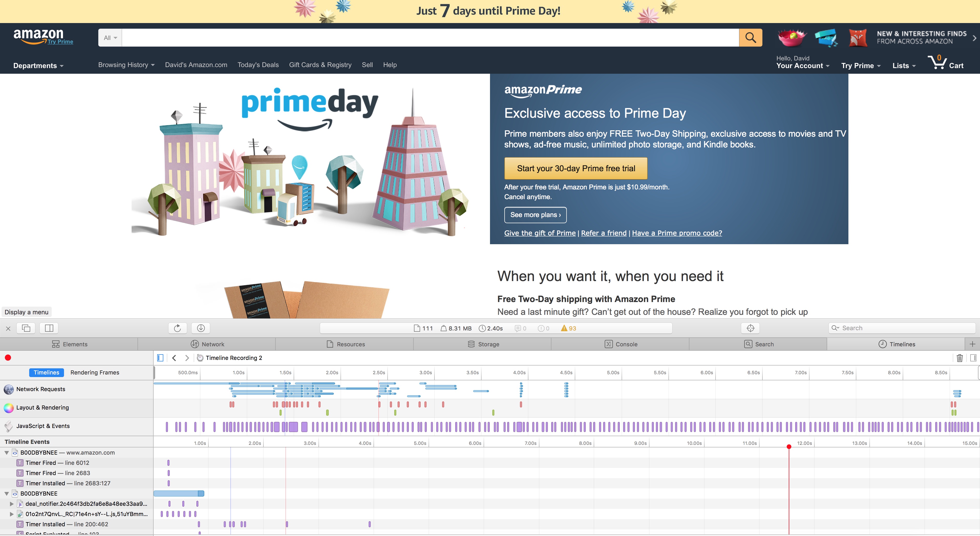This screenshot has width=980, height=536.
Task: Switch to the Network tab
Action: (207, 344)
